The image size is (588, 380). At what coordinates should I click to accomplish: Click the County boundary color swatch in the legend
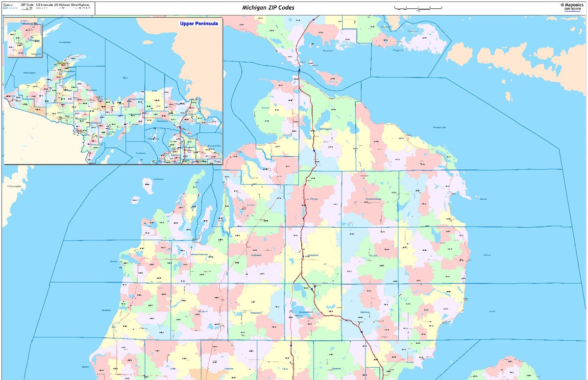[6, 7]
